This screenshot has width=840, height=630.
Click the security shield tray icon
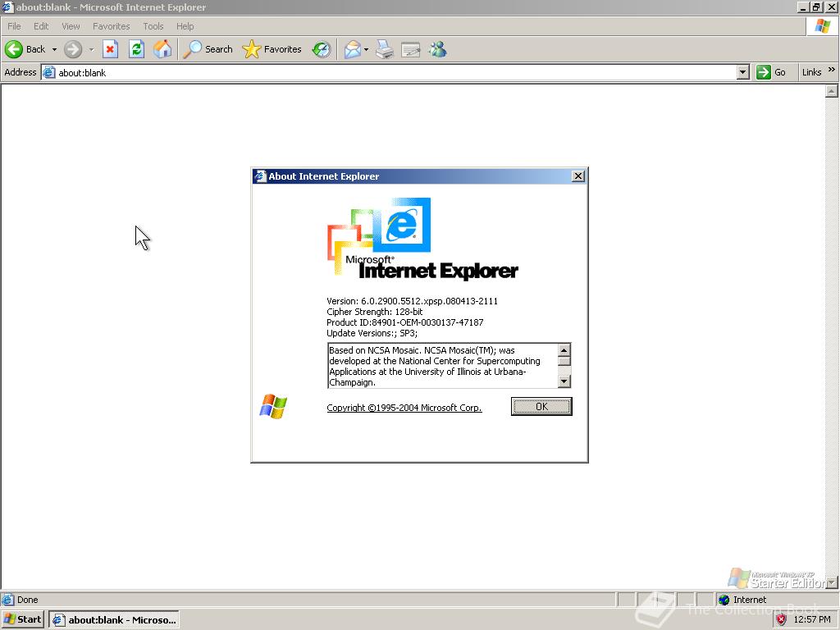click(x=781, y=620)
